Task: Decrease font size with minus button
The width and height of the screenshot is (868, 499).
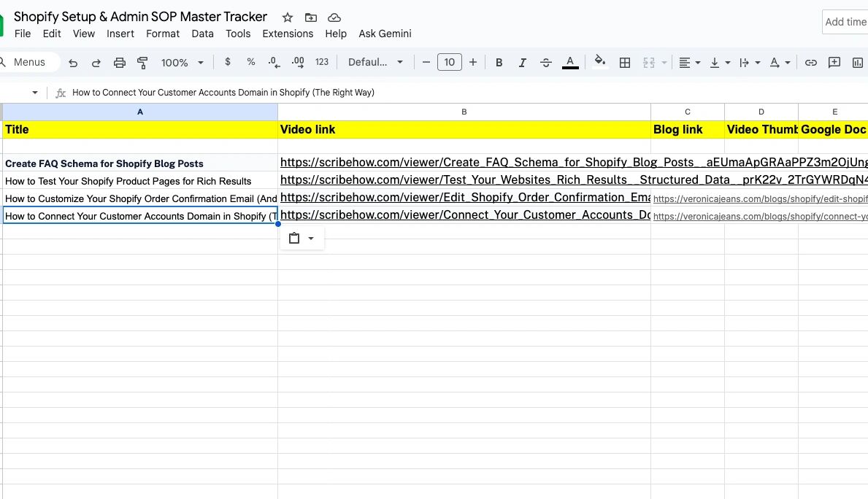Action: click(426, 63)
